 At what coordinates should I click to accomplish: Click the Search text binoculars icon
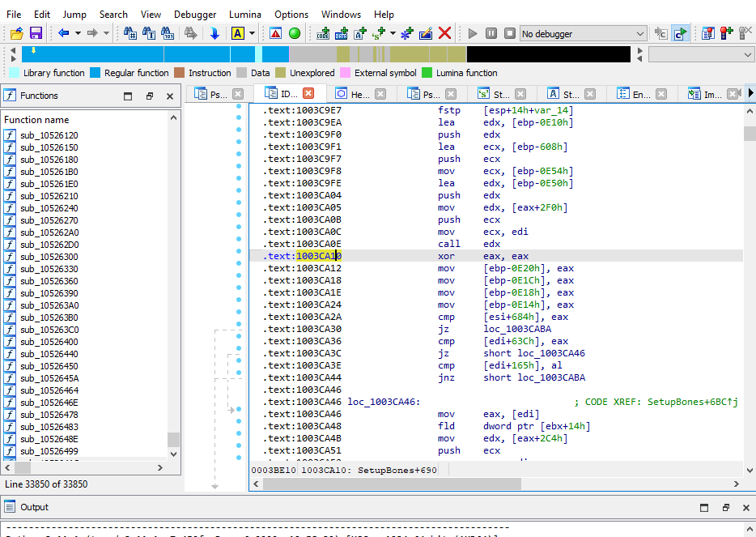coord(149,33)
